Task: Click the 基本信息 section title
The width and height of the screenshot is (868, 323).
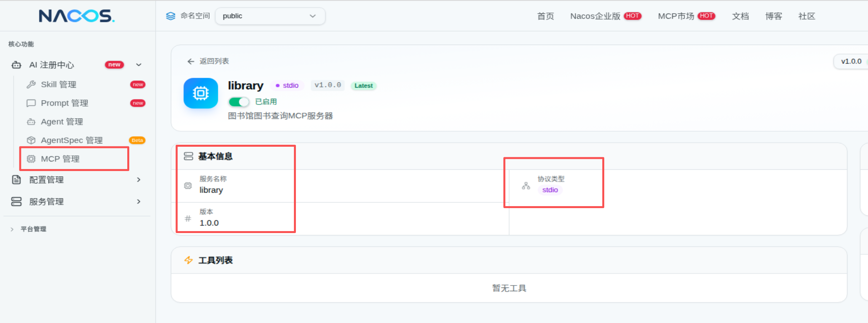Action: click(x=215, y=156)
